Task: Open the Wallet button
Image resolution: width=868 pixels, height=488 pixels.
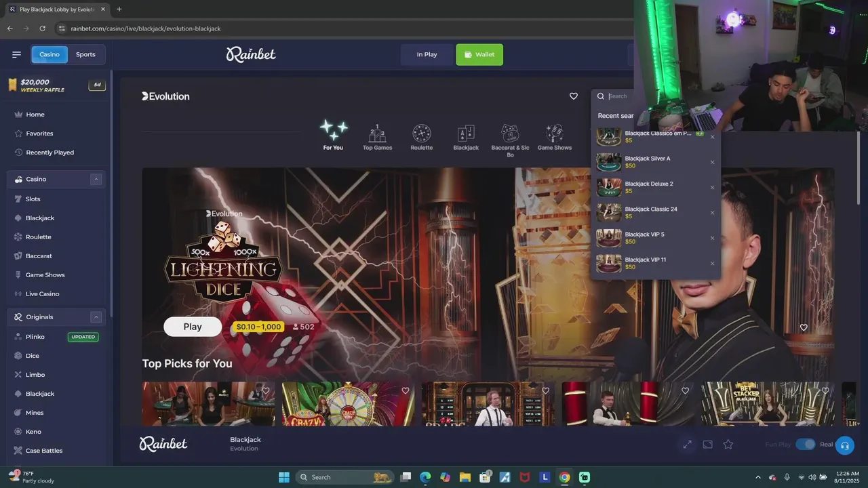Action: point(479,54)
